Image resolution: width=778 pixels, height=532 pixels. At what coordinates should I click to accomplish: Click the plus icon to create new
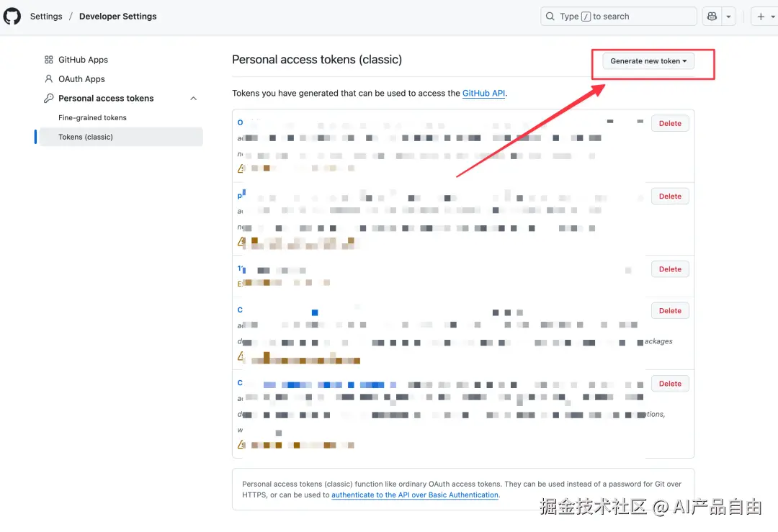[761, 16]
